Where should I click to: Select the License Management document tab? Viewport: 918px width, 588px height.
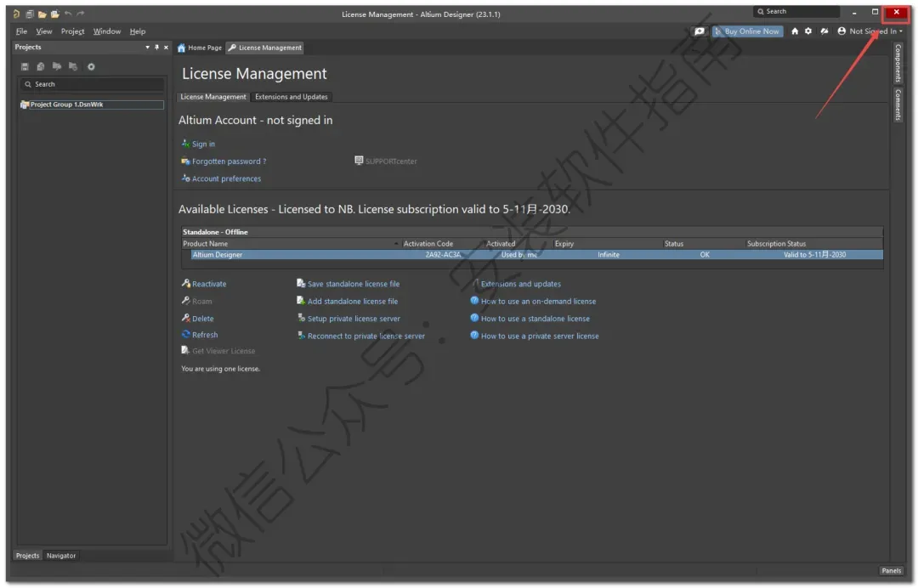[x=264, y=48]
